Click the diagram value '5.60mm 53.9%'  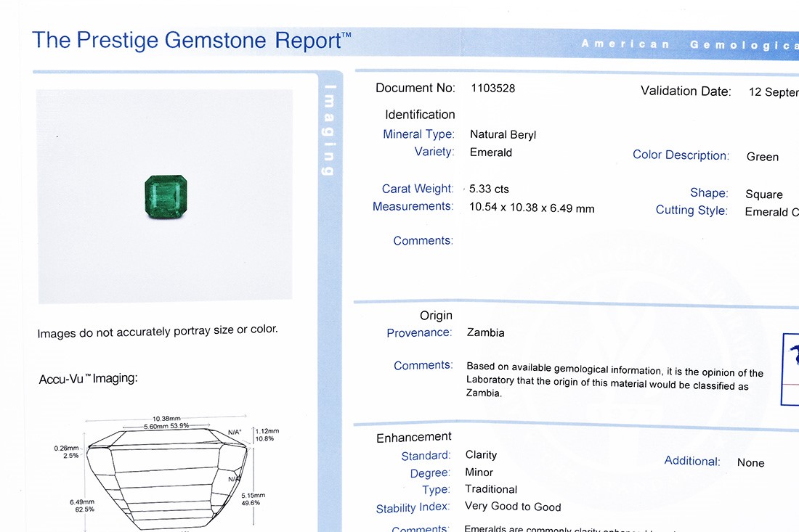click(x=166, y=425)
